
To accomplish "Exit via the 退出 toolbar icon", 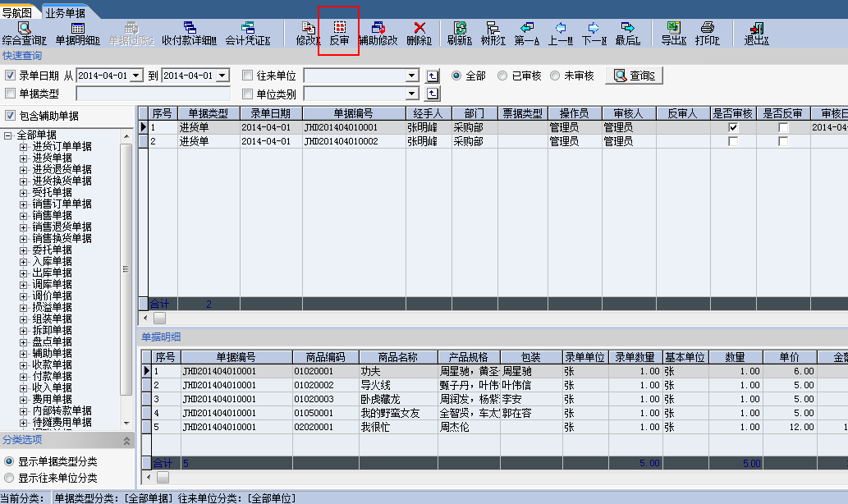I will tap(756, 34).
